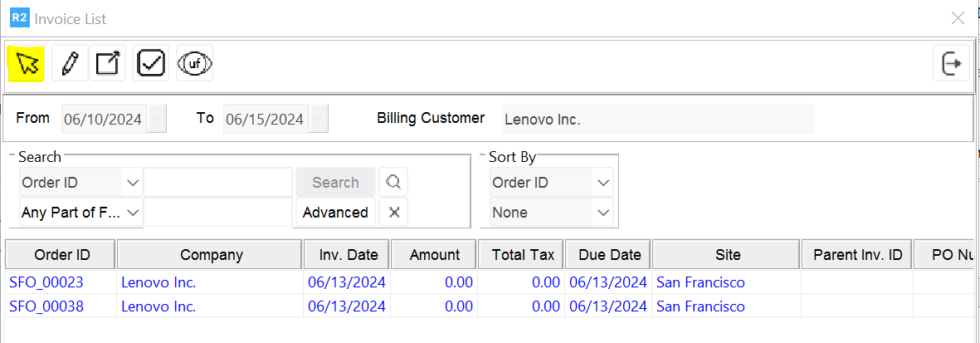The width and height of the screenshot is (980, 343).
Task: Expand the Order ID search field dropdown
Action: tap(132, 183)
